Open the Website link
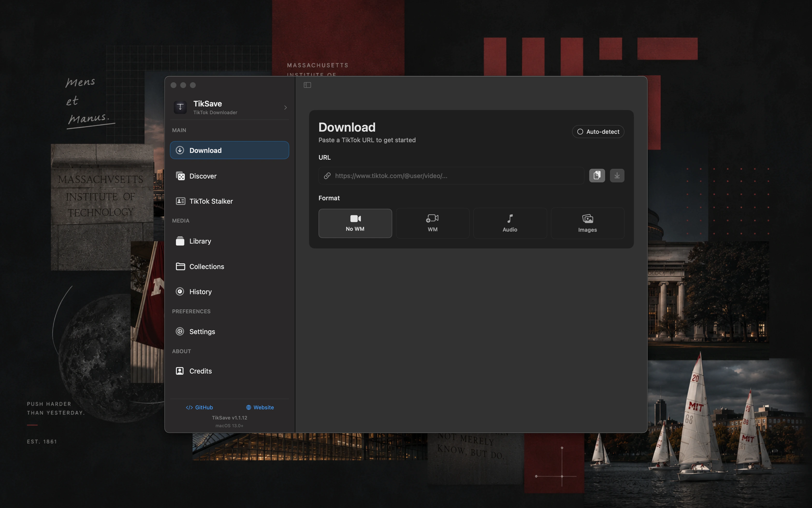 point(260,407)
